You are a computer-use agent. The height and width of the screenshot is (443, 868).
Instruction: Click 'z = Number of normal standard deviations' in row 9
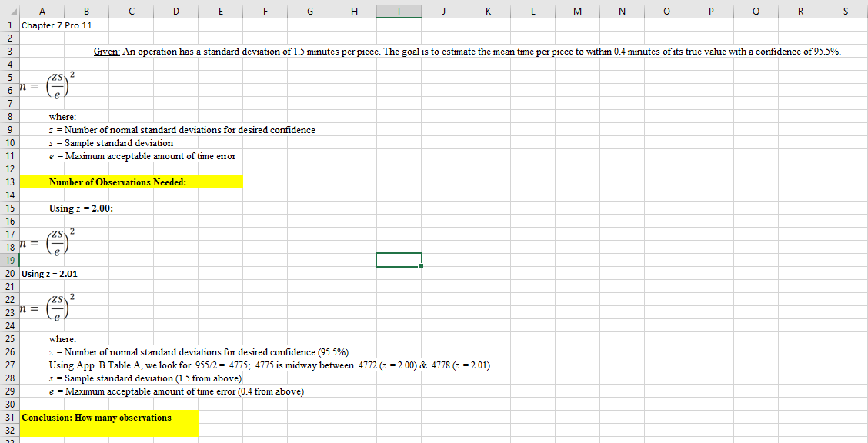coord(182,130)
